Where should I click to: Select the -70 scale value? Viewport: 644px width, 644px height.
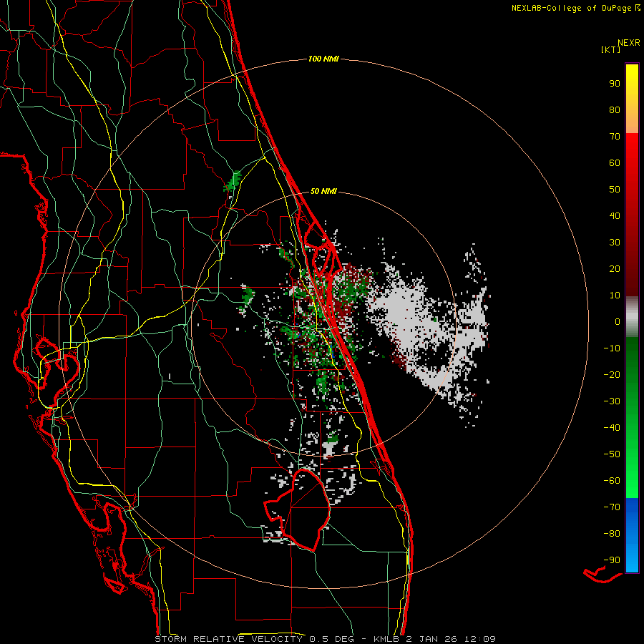tap(612, 507)
